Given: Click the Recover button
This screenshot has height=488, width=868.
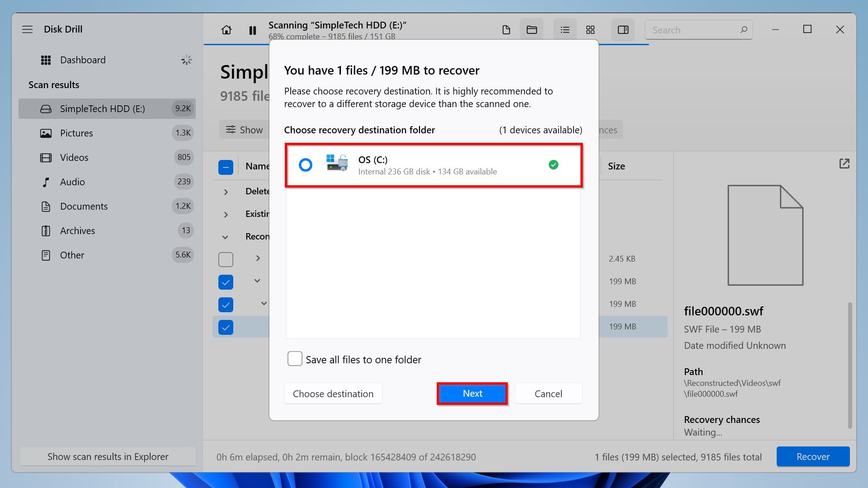Looking at the screenshot, I should pyautogui.click(x=813, y=457).
